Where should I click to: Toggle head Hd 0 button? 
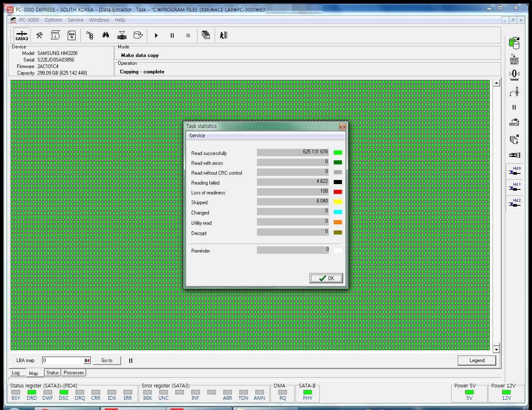pos(514,171)
